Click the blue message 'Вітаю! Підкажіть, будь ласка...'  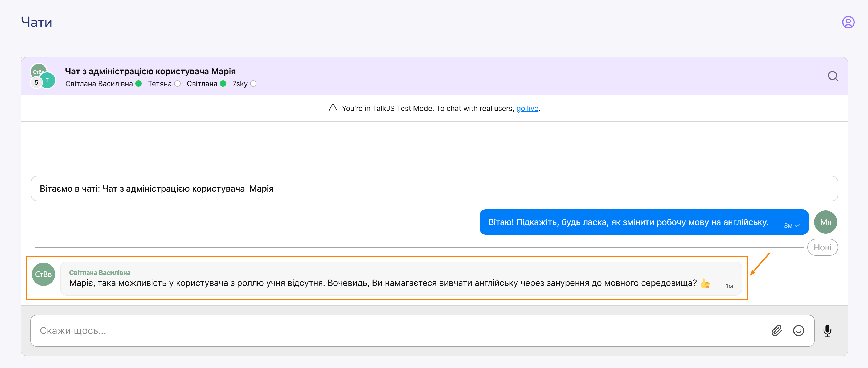(x=644, y=222)
